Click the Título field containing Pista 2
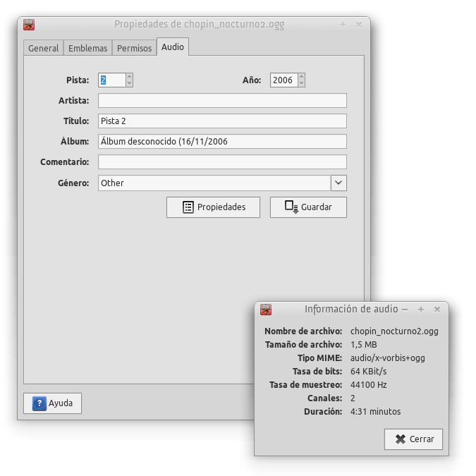Screen dimensions: 476x476 [x=222, y=121]
